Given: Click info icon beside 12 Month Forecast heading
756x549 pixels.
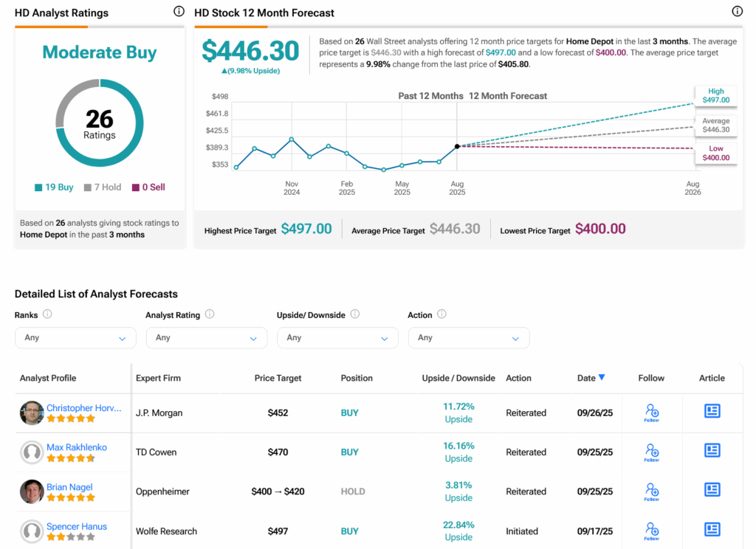Looking at the screenshot, I should coord(737,12).
